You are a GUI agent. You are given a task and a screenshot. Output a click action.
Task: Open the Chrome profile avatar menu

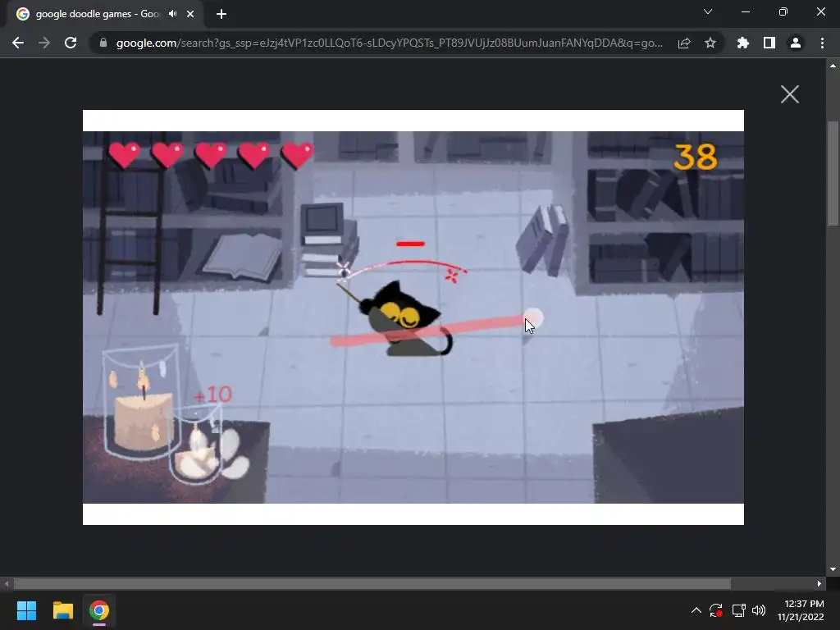point(796,43)
